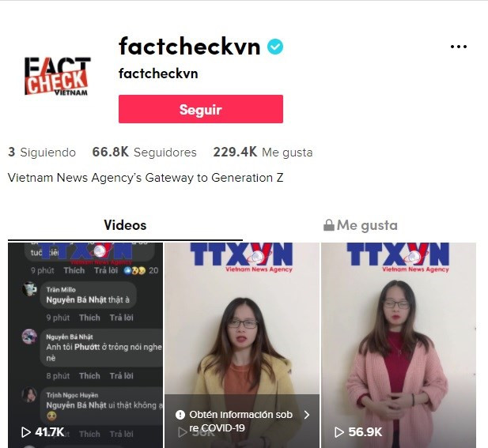Click the Fact Check Vietnam profile avatar
Image resolution: width=488 pixels, height=448 pixels.
[57, 76]
